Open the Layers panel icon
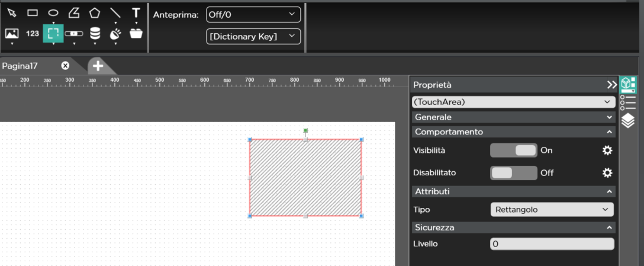This screenshot has width=644, height=266. [x=627, y=121]
